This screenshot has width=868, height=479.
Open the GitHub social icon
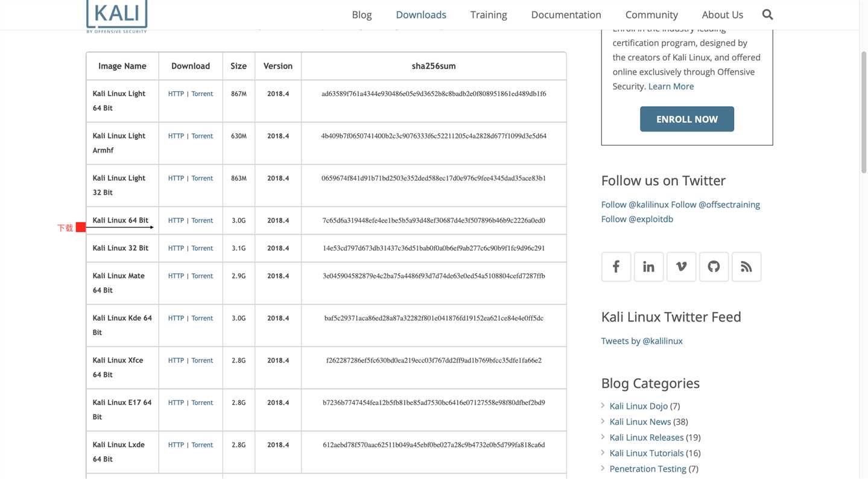click(x=714, y=267)
